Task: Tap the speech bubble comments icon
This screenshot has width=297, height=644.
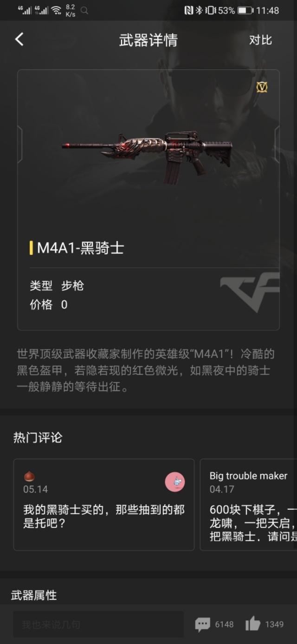Action: (202, 624)
